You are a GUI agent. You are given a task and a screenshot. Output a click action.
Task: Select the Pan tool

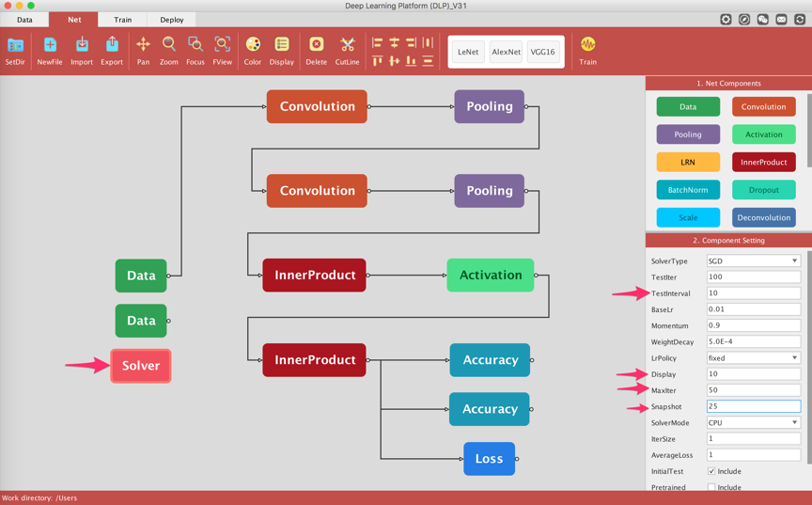(143, 45)
